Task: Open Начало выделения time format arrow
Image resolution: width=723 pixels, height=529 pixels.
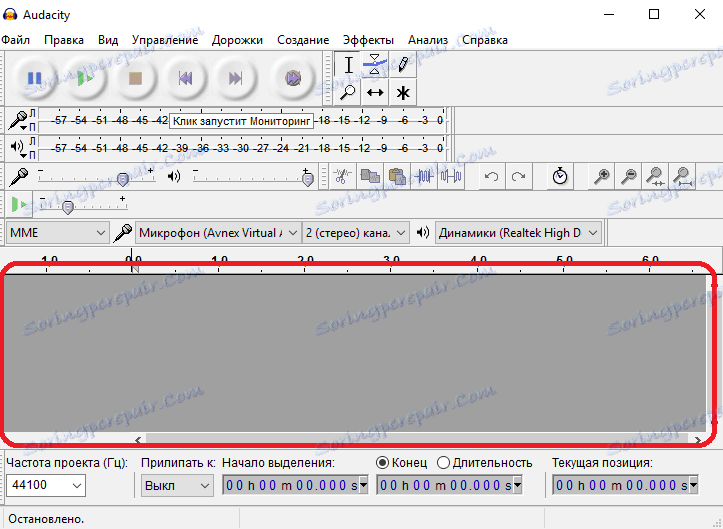Action: (363, 485)
